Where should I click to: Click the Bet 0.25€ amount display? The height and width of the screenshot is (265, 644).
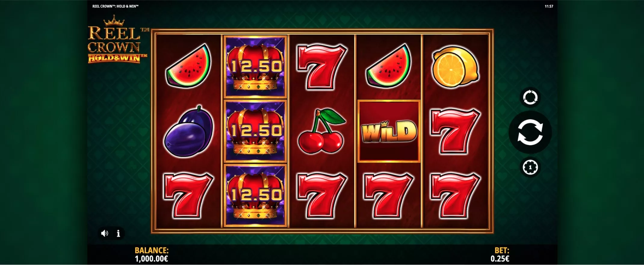point(500,254)
